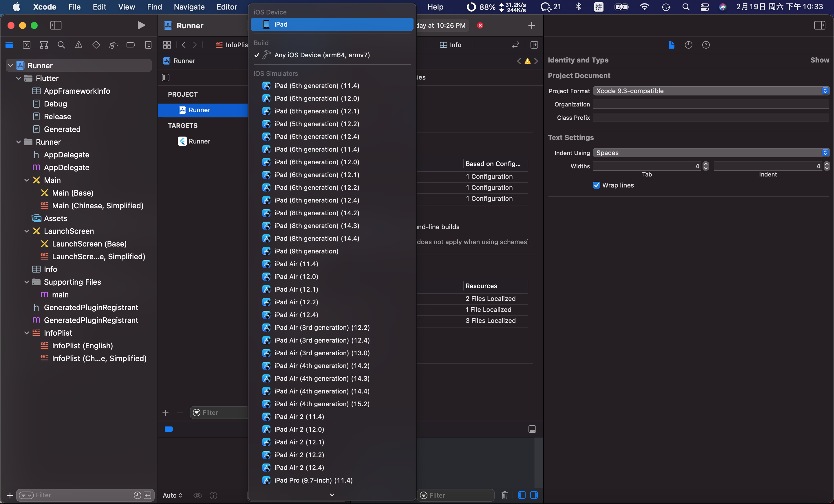834x504 pixels.
Task: Hide the debug area
Action: click(x=532, y=429)
